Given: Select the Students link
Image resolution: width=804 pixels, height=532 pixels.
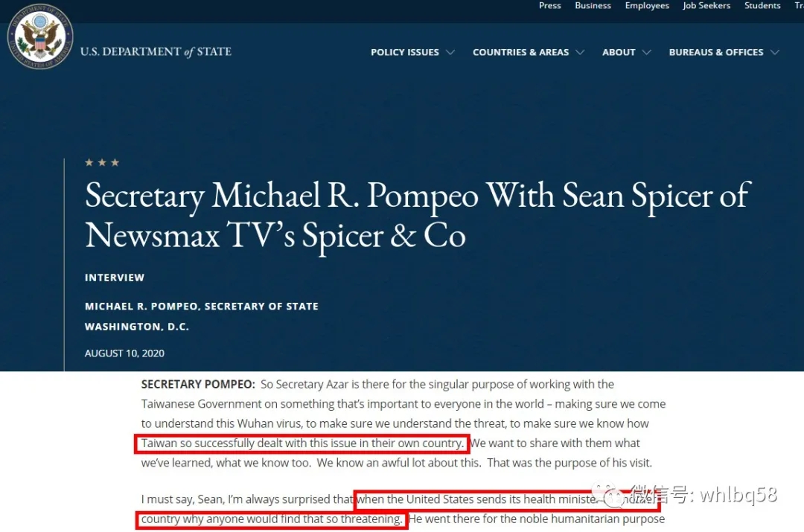Looking at the screenshot, I should click(x=762, y=6).
